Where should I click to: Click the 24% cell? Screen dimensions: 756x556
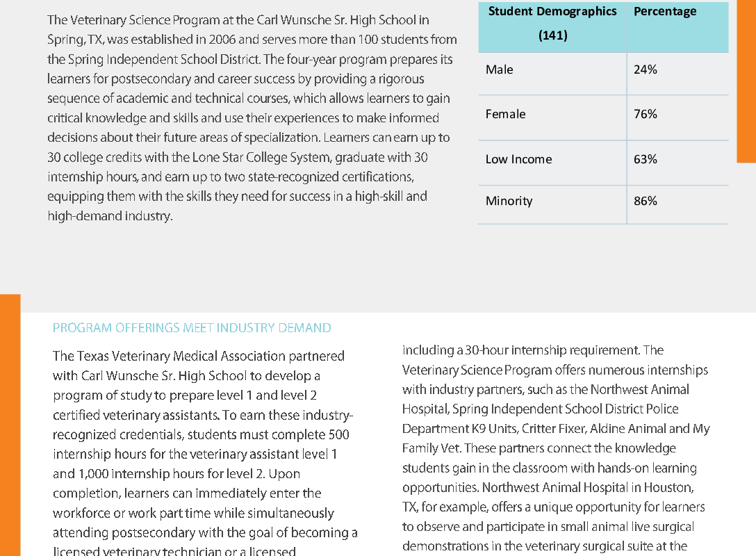coord(645,69)
